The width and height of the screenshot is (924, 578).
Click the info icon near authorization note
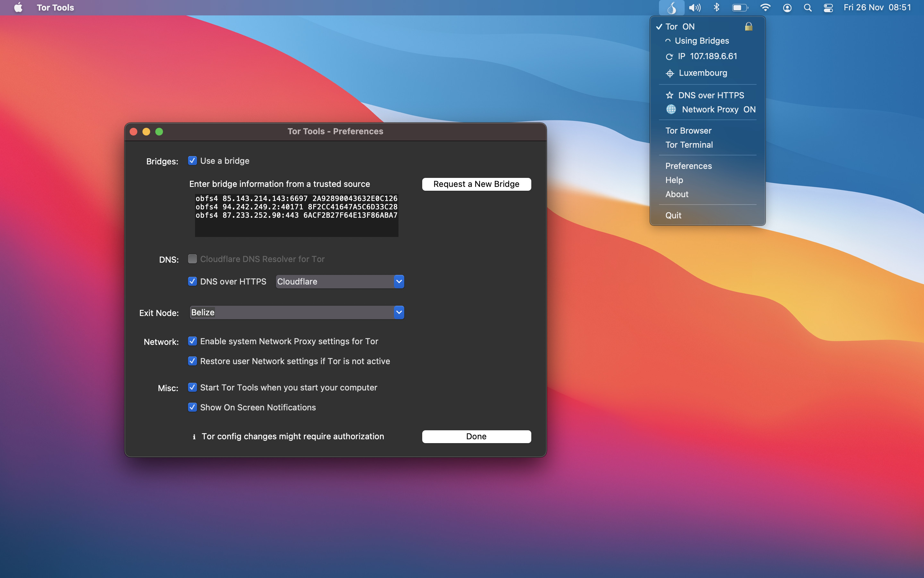pyautogui.click(x=194, y=437)
